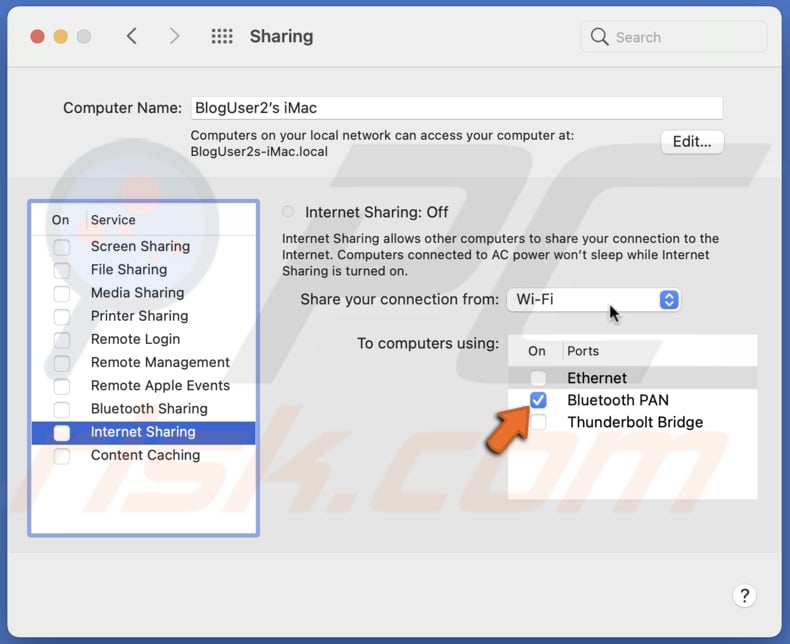Enable the Screen Sharing checkbox

pos(62,247)
